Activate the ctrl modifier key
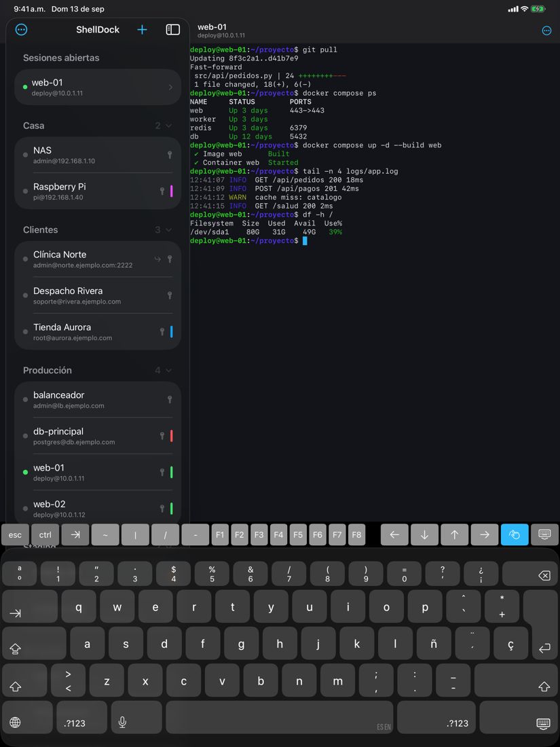This screenshot has height=747, width=560. tap(45, 534)
